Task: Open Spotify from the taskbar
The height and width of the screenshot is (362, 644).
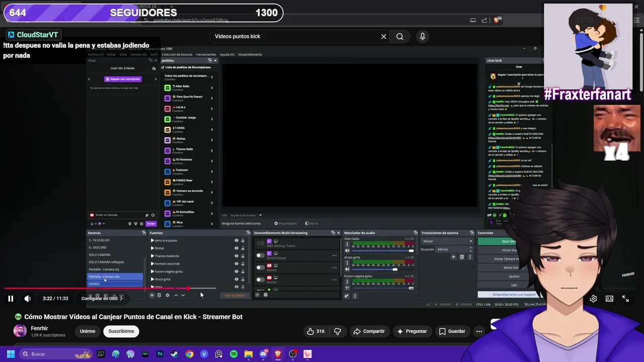Action: click(233, 354)
